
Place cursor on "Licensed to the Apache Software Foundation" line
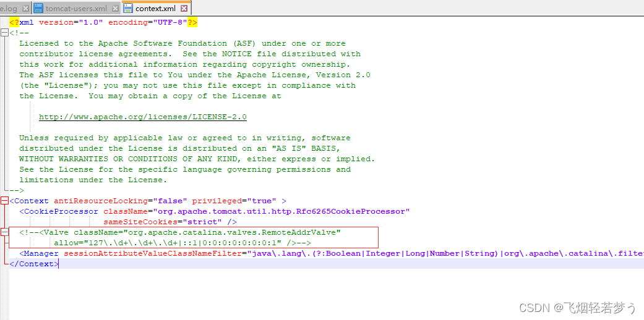point(182,43)
